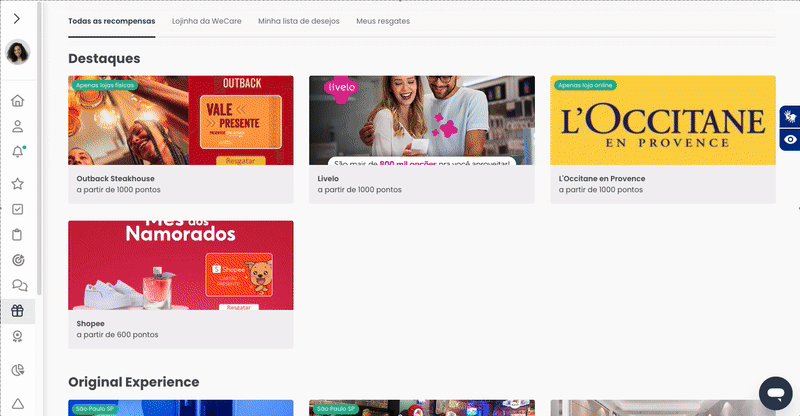
Task: Click the Apenas lojas físicas badge
Action: [105, 85]
